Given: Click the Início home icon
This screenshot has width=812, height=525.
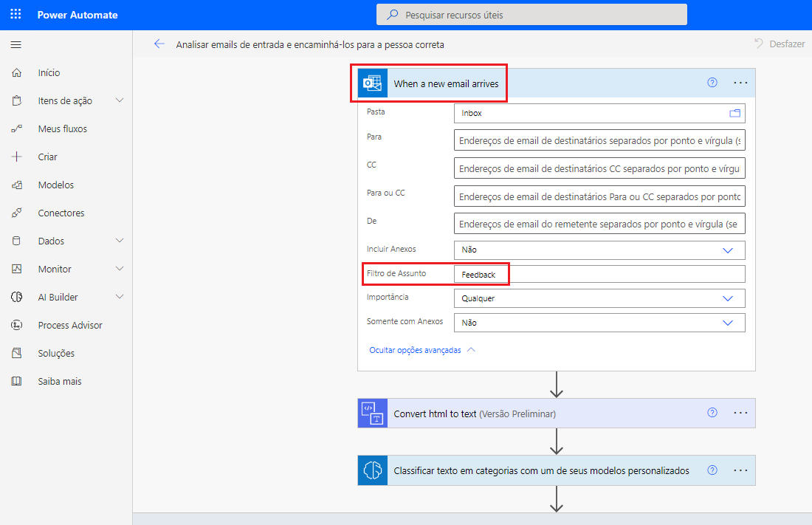Looking at the screenshot, I should (x=16, y=72).
